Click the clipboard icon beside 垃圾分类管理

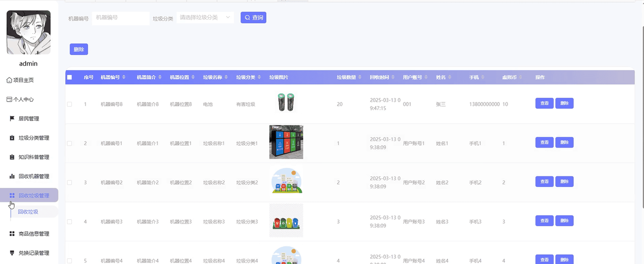coord(12,138)
